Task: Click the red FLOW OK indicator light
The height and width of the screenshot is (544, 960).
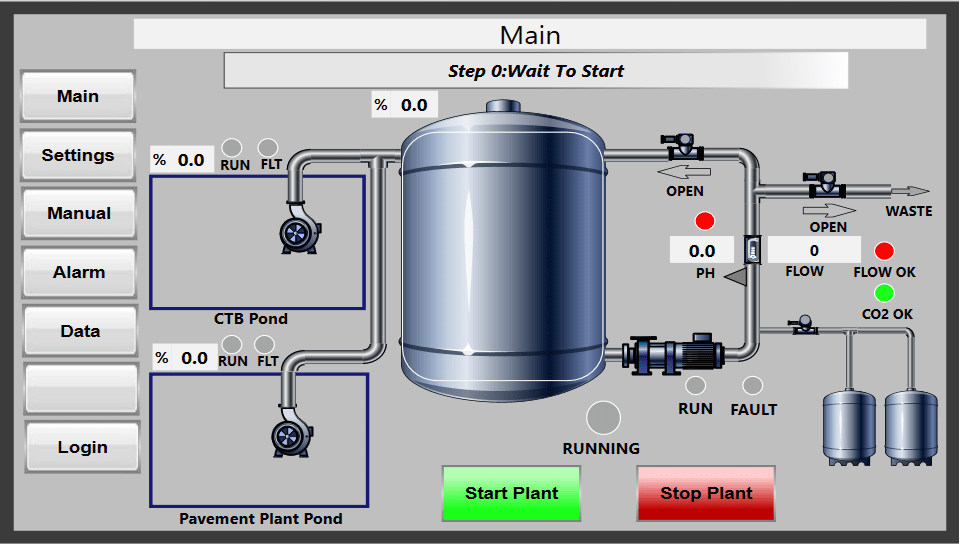Action: 884,251
